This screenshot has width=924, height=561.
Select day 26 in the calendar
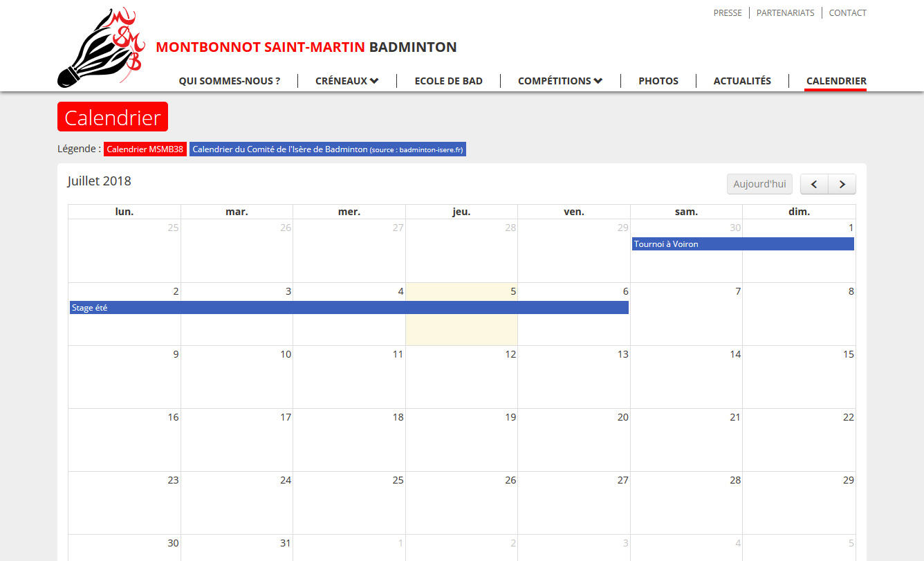462,503
